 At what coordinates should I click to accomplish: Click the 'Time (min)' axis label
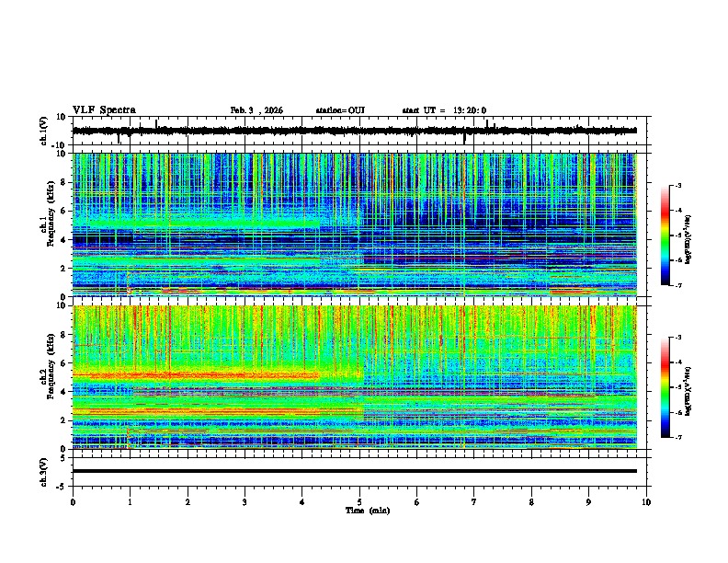click(x=368, y=511)
